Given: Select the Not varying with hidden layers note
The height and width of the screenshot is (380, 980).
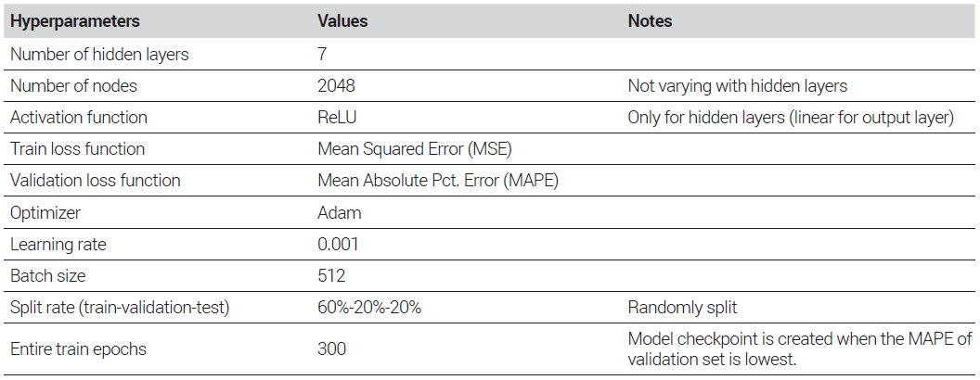Looking at the screenshot, I should [738, 85].
